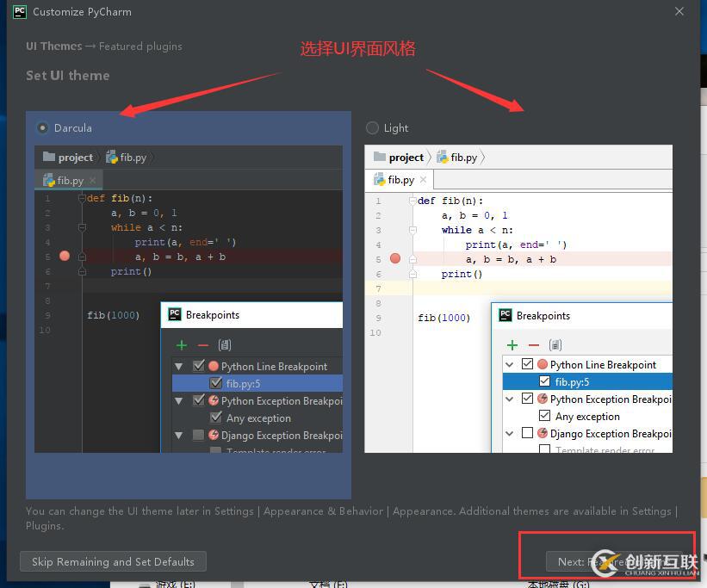Toggle Python Line Breakpoint checkbox in Darcula preview
The image size is (707, 588).
(198, 366)
